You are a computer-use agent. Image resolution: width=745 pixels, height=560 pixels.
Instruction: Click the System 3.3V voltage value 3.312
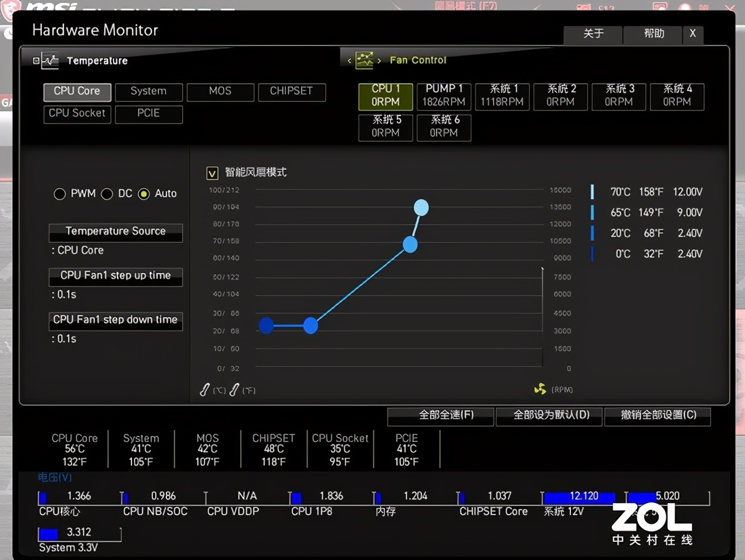[x=79, y=533]
